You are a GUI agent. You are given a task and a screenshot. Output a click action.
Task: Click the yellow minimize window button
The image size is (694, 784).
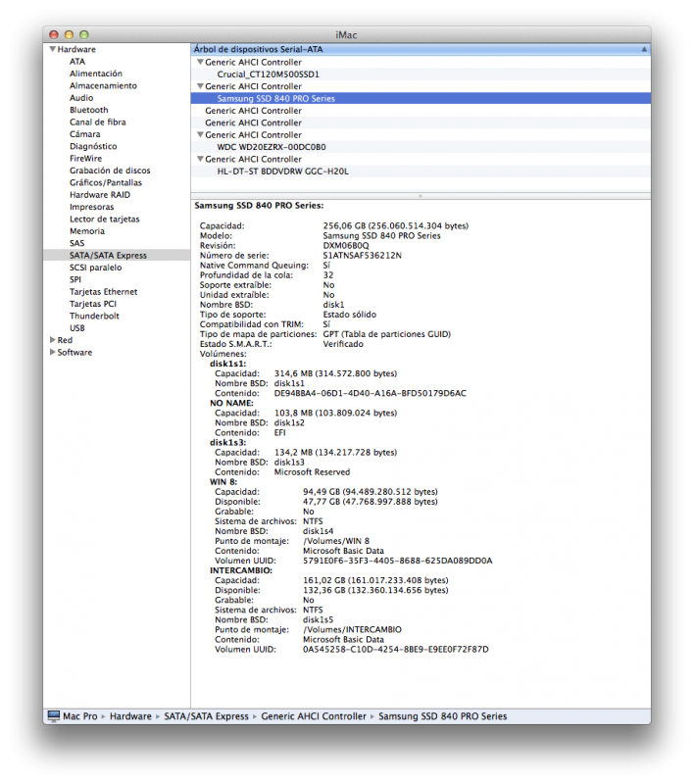tap(69, 34)
